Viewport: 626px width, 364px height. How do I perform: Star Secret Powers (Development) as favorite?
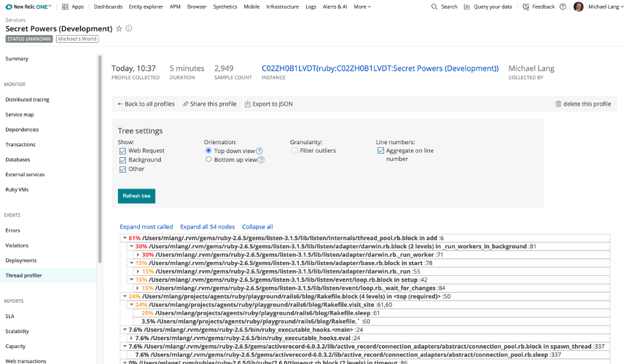119,28
